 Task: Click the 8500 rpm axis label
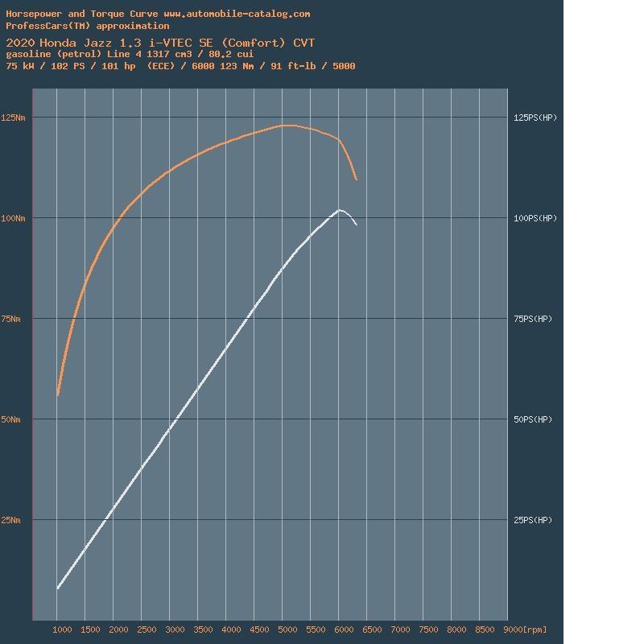[485, 630]
